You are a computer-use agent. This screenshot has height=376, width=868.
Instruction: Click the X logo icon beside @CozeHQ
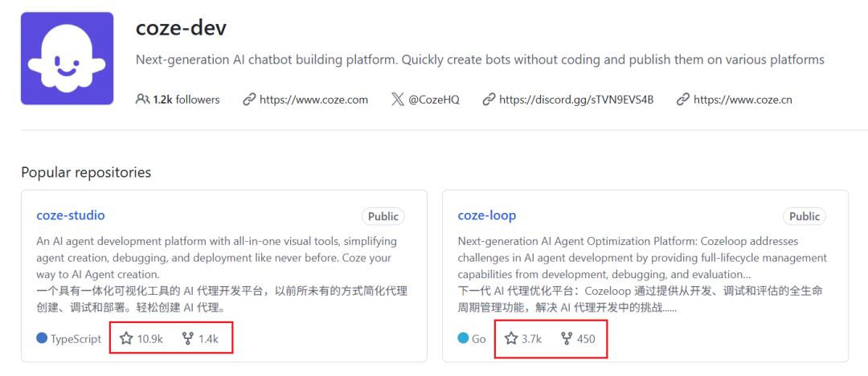pyautogui.click(x=397, y=100)
